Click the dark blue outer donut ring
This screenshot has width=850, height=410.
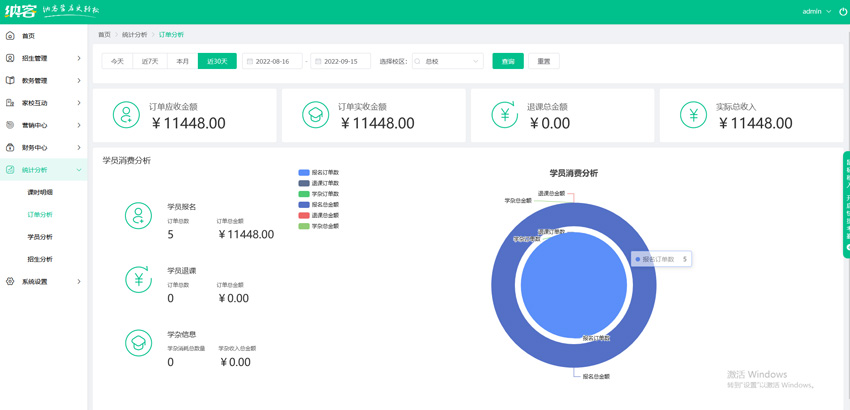click(503, 285)
